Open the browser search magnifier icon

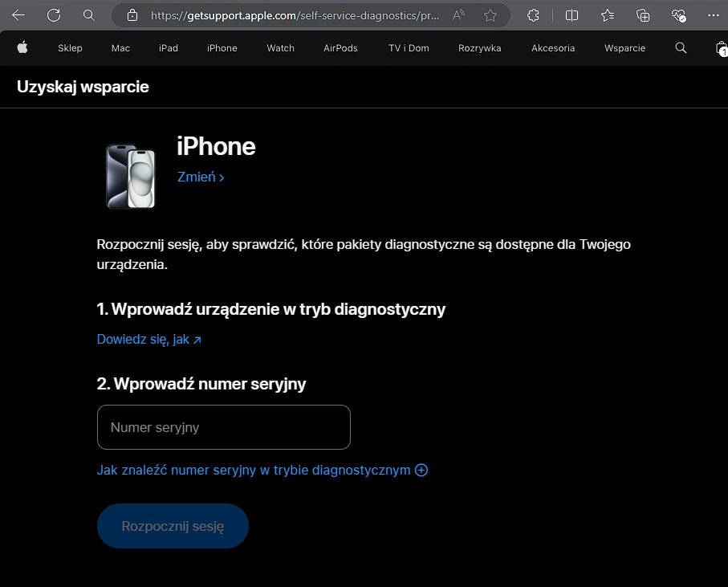pos(88,15)
